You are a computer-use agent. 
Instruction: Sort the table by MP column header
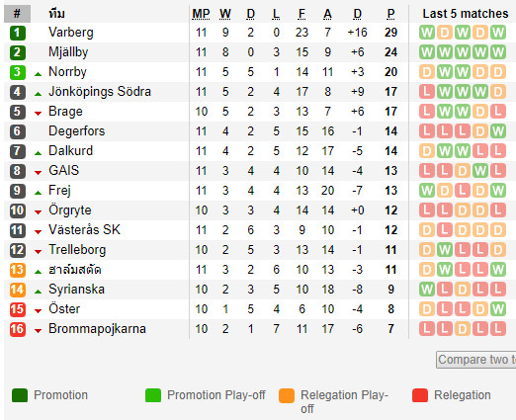pos(201,14)
